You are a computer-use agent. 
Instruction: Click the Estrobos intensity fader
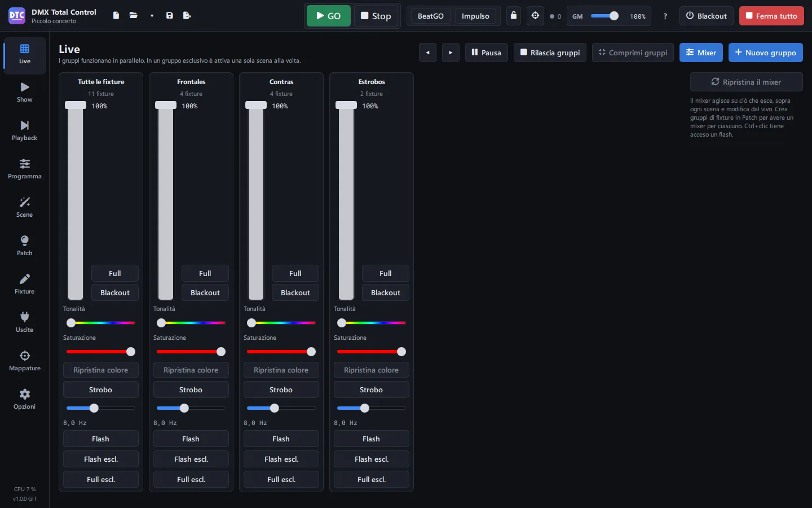click(346, 200)
